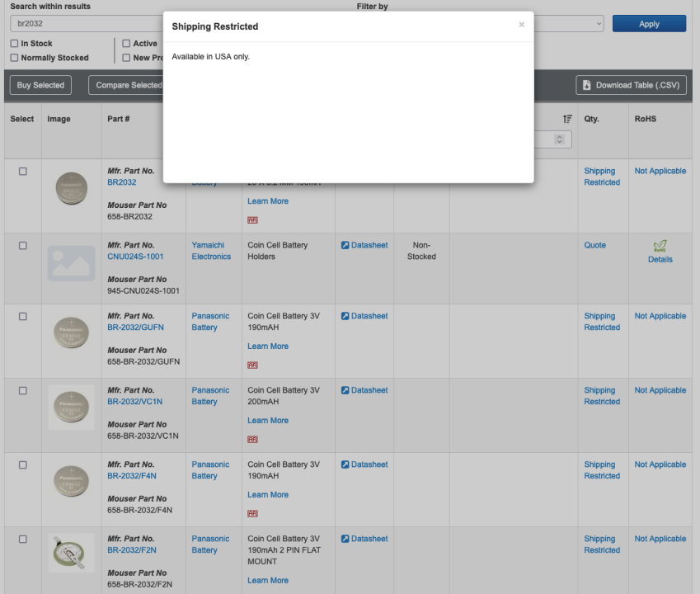Click Not Applicable in BR-2032/F2N row

point(660,539)
